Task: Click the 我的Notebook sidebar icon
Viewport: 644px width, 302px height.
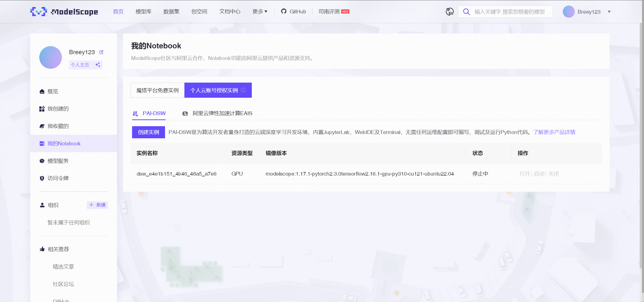Action: (42, 144)
